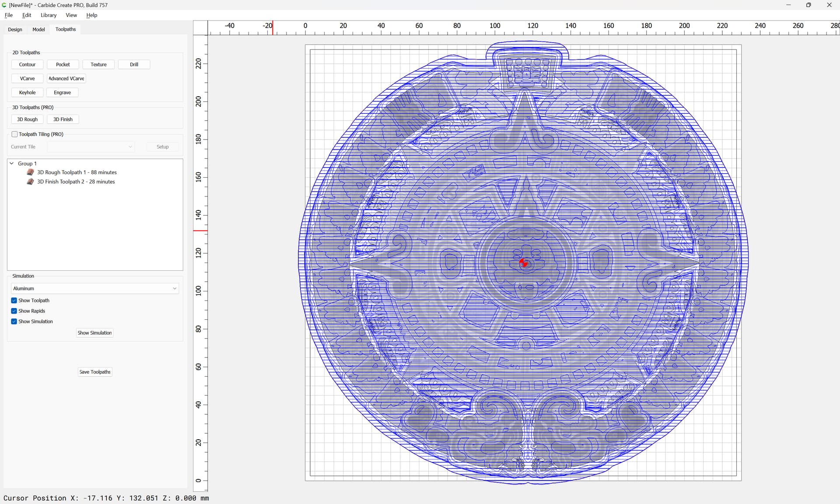
Task: Toggle the Show Simulation checkbox
Action: (x=14, y=322)
